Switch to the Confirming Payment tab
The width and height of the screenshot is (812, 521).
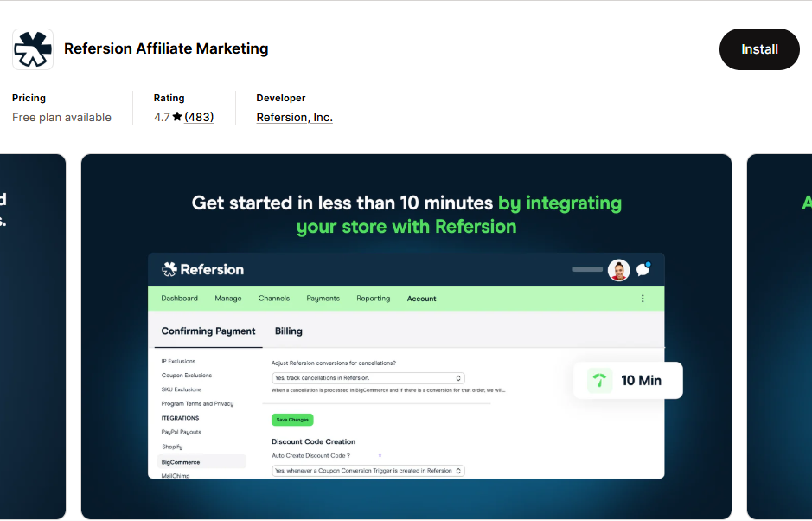(x=208, y=331)
